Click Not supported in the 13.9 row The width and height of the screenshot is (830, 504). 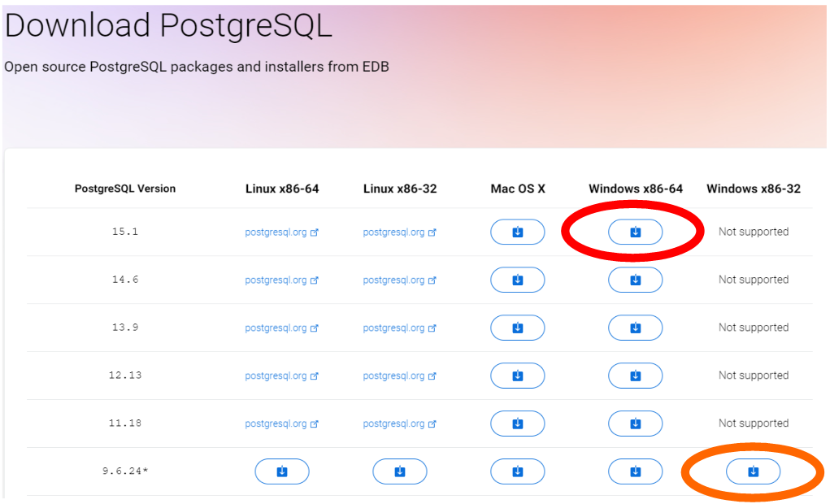pos(754,328)
